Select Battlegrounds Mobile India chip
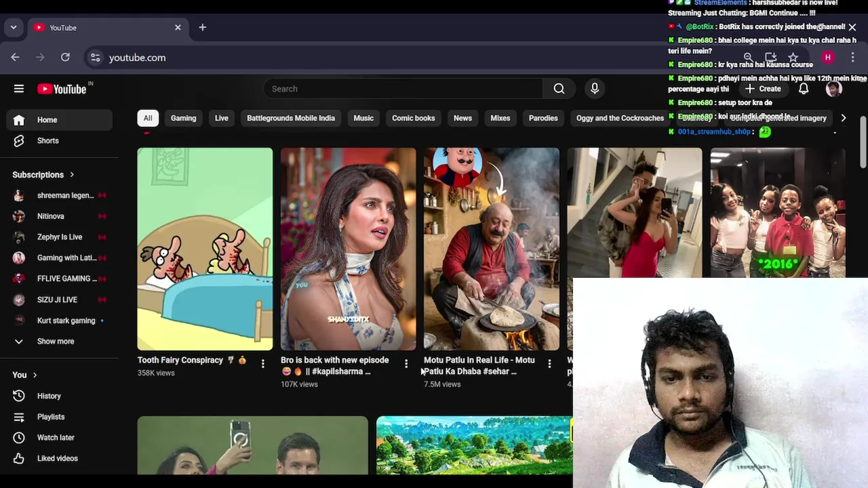Image resolution: width=868 pixels, height=488 pixels. [291, 118]
